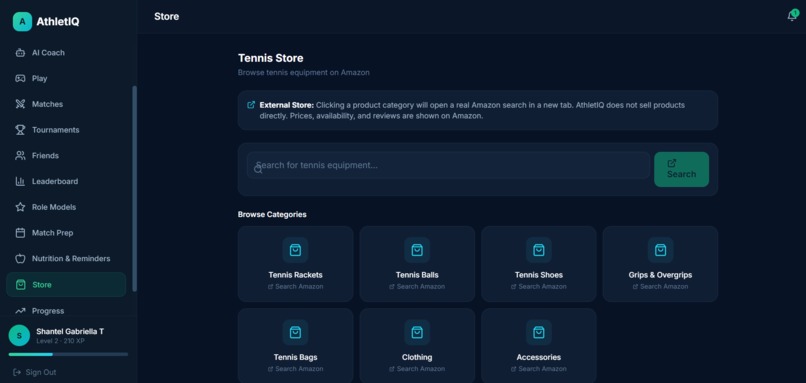Image resolution: width=806 pixels, height=383 pixels.
Task: Click the Tennis Bags category icon
Action: (x=295, y=332)
